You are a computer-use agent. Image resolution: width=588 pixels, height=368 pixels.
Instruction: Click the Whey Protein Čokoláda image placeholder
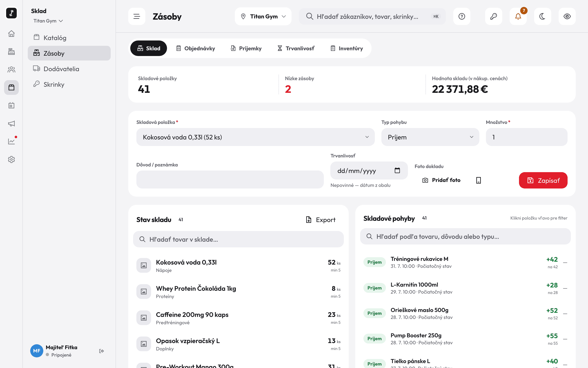tap(144, 292)
